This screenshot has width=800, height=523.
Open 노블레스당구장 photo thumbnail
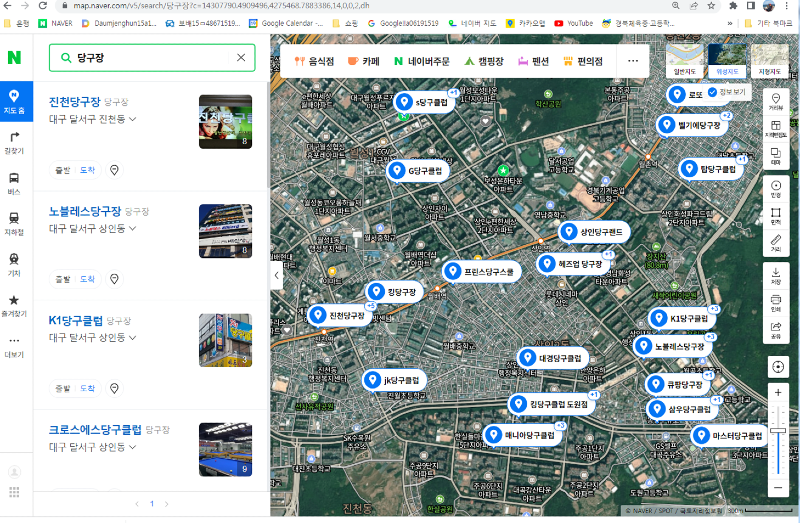pos(226,231)
